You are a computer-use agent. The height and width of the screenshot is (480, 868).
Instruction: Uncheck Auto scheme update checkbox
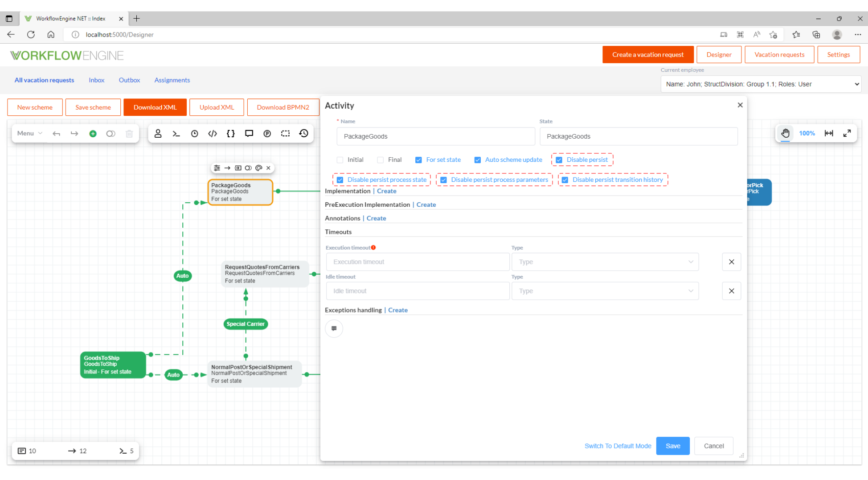(x=477, y=160)
